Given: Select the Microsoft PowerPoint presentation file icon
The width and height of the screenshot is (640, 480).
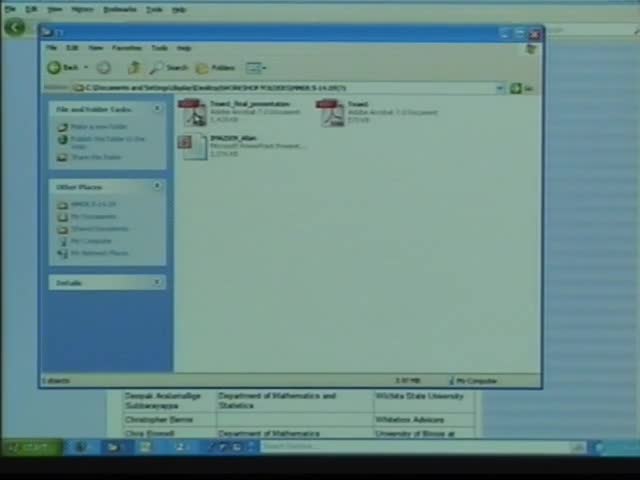Looking at the screenshot, I should coord(193,147).
